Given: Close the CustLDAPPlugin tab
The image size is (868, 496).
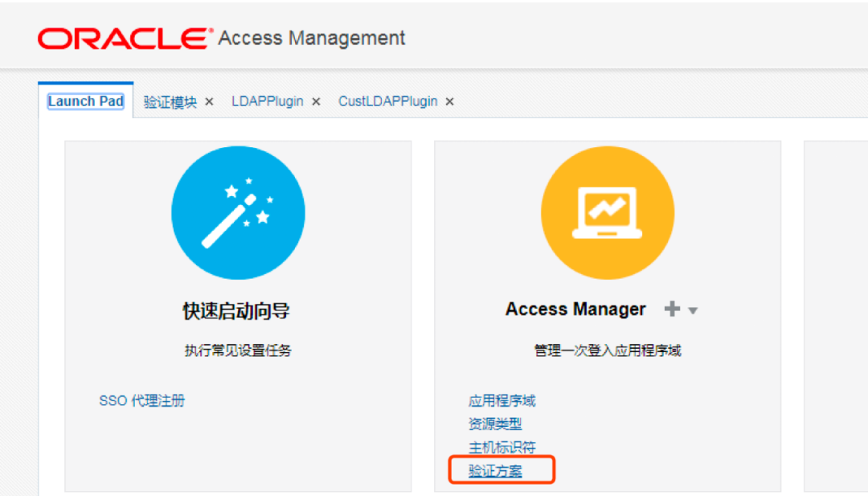Looking at the screenshot, I should (450, 102).
